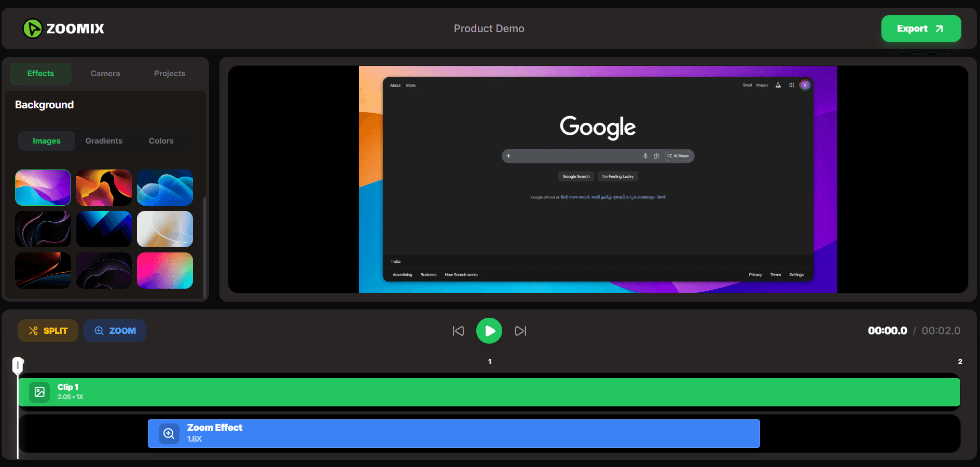Select the Zoom Effect track block

click(x=454, y=433)
